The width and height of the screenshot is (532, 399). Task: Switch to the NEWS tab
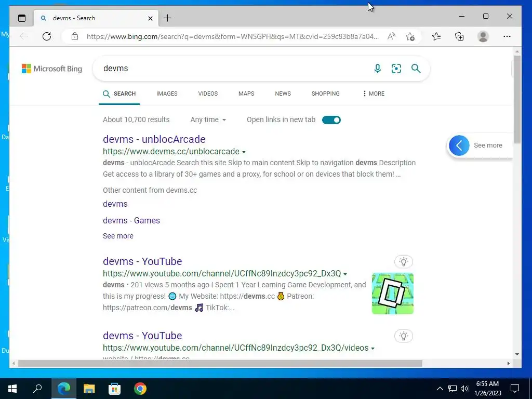point(283,94)
